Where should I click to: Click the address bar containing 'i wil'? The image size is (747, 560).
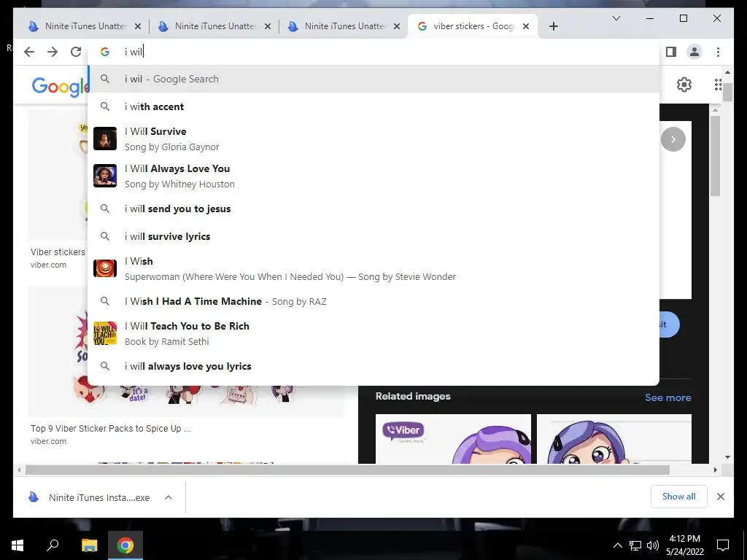pyautogui.click(x=373, y=52)
